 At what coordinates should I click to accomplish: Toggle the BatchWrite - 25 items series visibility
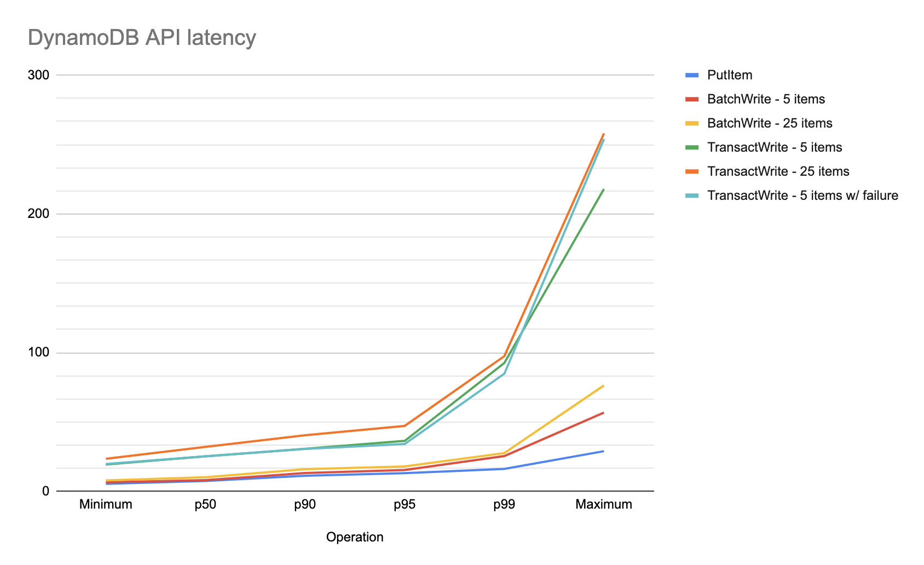tap(769, 123)
